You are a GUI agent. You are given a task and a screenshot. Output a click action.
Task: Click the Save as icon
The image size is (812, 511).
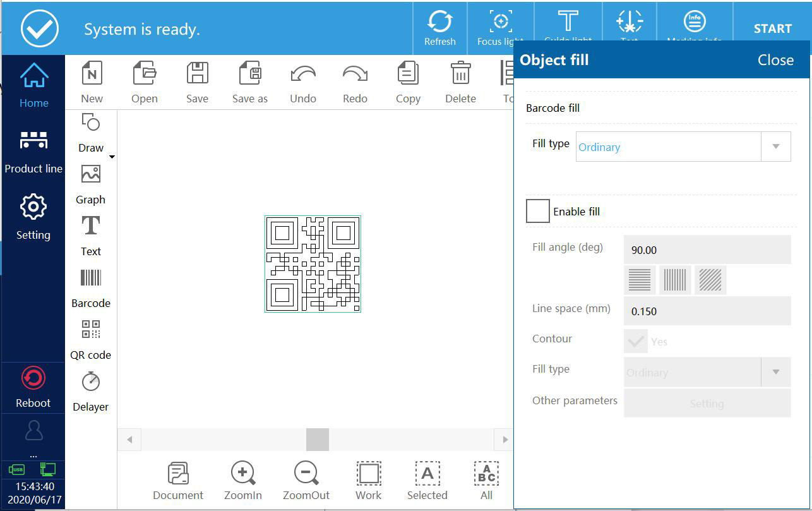[x=250, y=73]
